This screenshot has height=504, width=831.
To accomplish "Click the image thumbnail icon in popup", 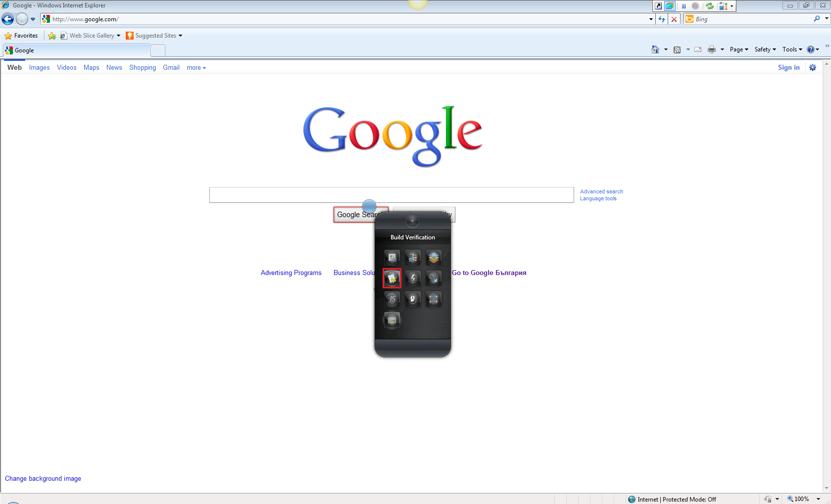I will (x=392, y=320).
